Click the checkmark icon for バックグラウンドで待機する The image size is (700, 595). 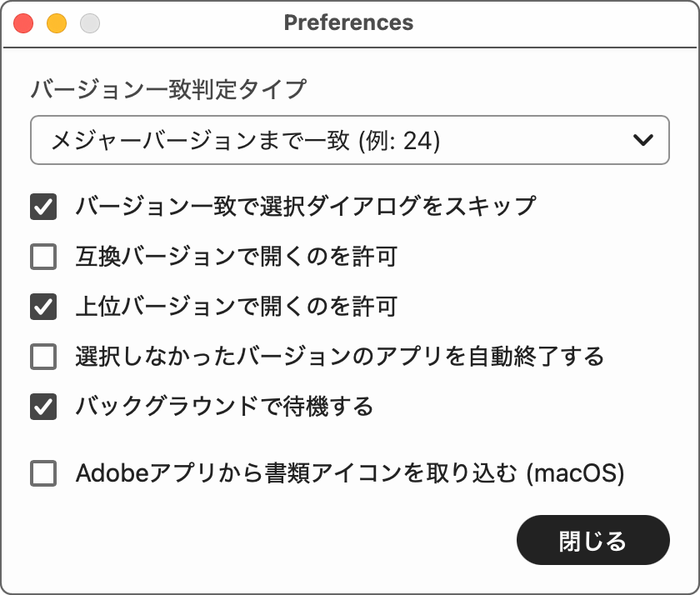42,404
